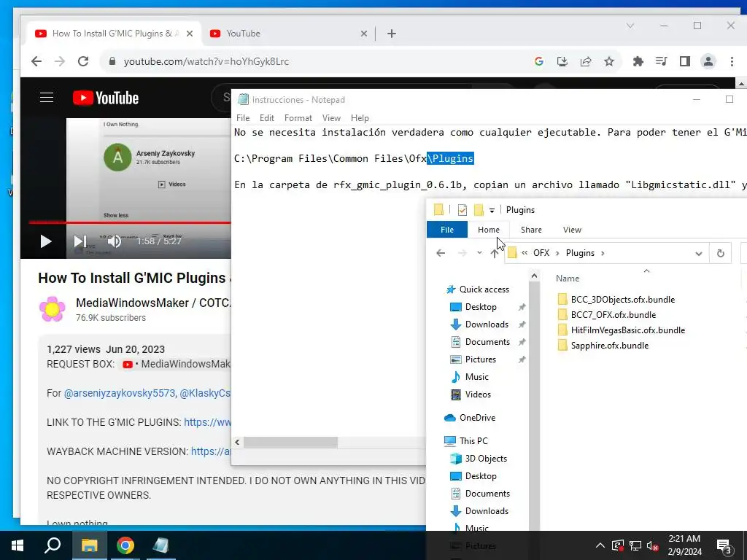Select Sapphire.ofx.bundle folder
This screenshot has width=747, height=560.
609,345
